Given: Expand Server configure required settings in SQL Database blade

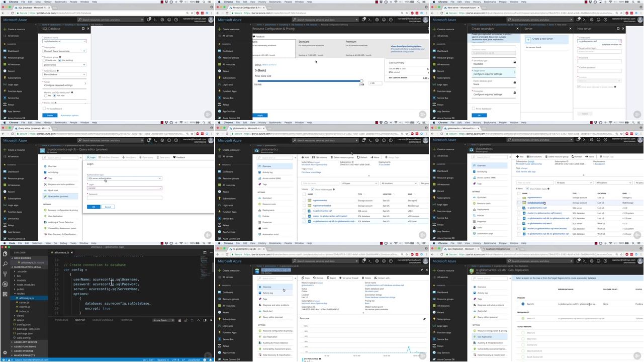Looking at the screenshot, I should click(64, 83).
